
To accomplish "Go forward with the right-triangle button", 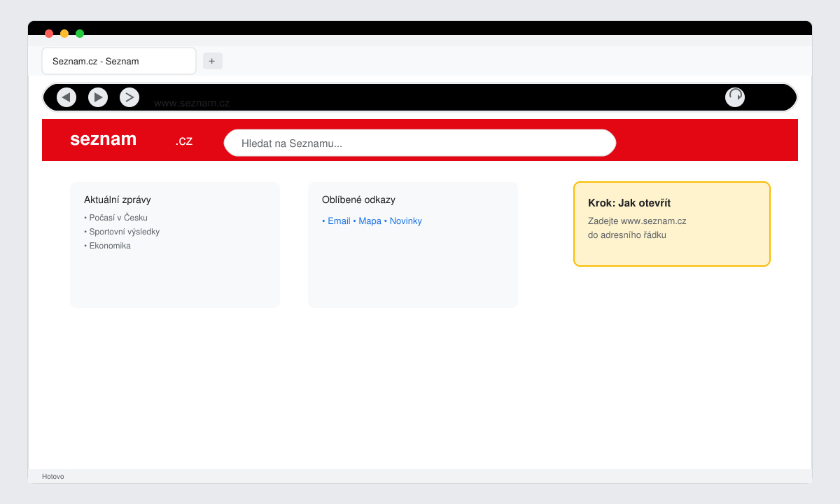I will 98,97.
